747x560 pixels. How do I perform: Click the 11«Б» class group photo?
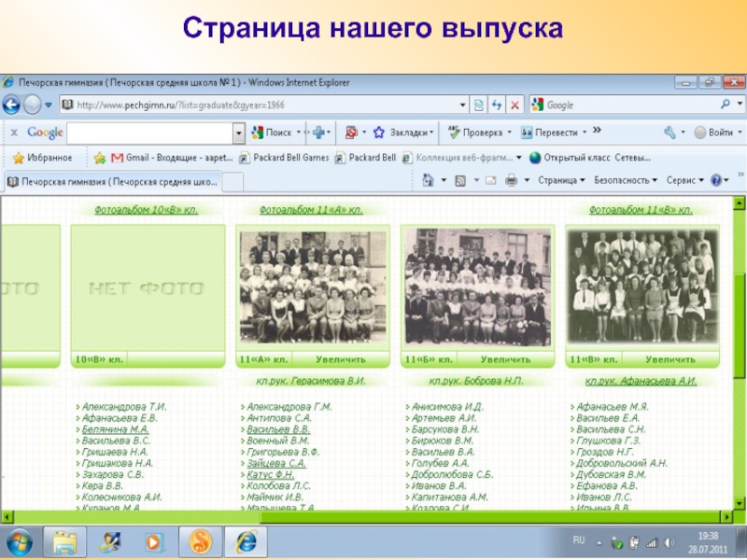(477, 287)
